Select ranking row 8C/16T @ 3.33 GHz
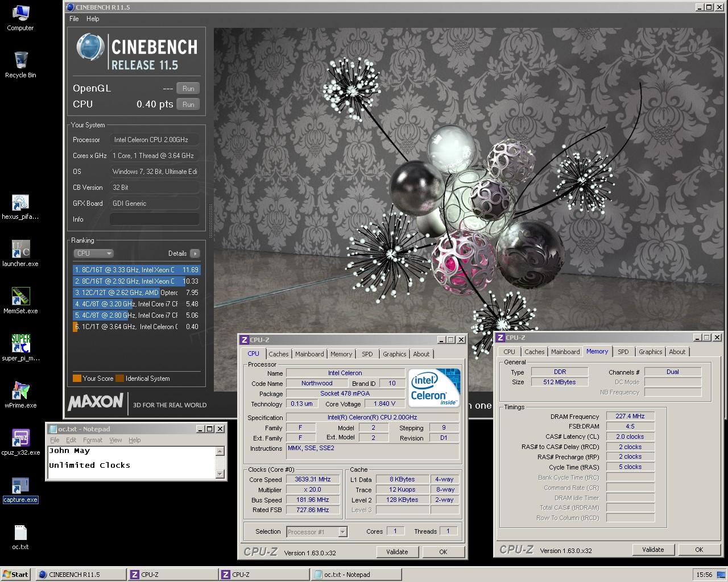 (x=136, y=270)
